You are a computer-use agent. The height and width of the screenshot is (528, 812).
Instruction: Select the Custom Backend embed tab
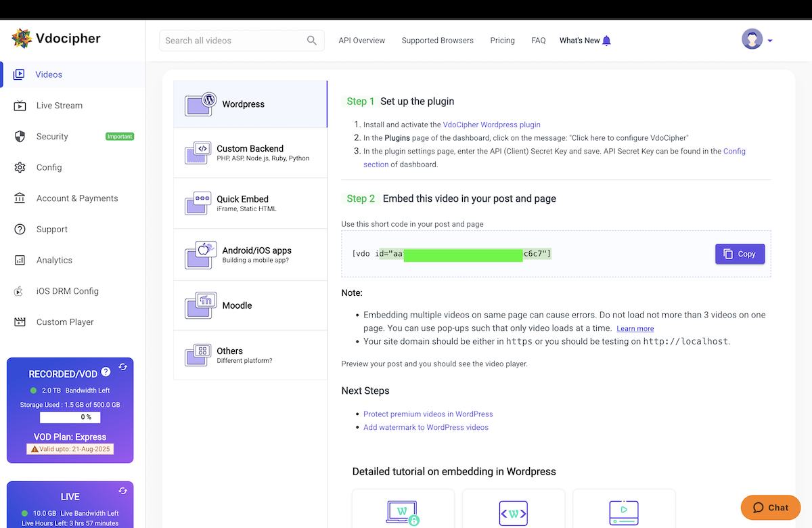click(250, 153)
